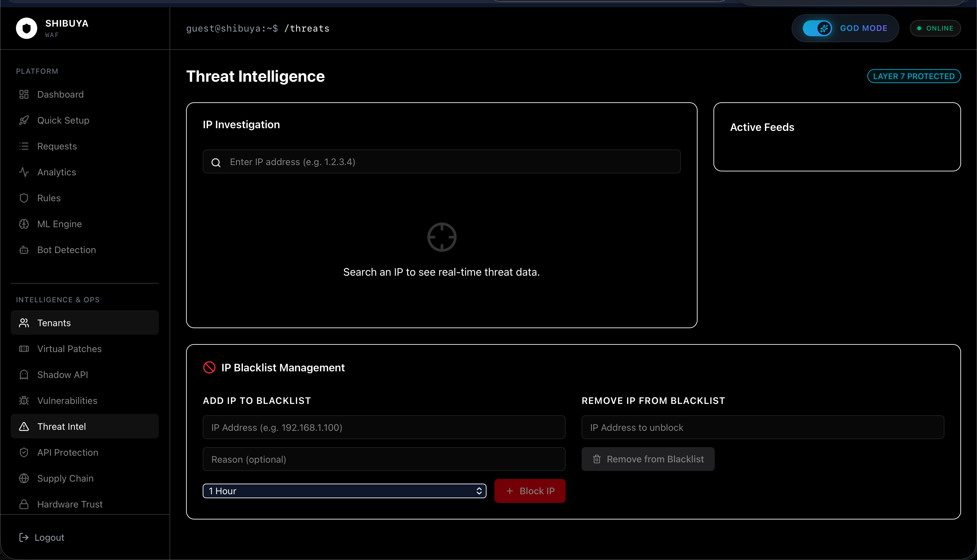Click Remove from Blacklist button

click(x=648, y=459)
